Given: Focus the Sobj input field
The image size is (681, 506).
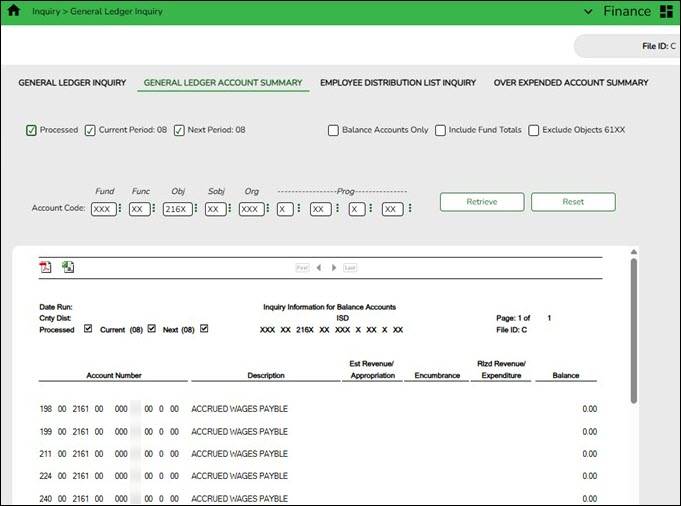Looking at the screenshot, I should [x=215, y=209].
